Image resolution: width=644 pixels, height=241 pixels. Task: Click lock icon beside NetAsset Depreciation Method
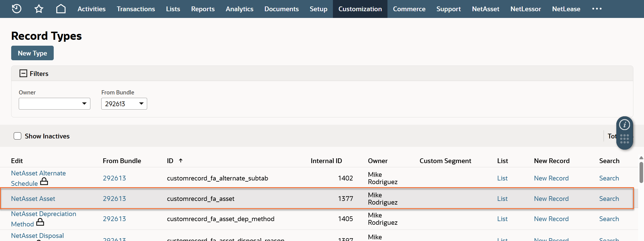pyautogui.click(x=40, y=222)
